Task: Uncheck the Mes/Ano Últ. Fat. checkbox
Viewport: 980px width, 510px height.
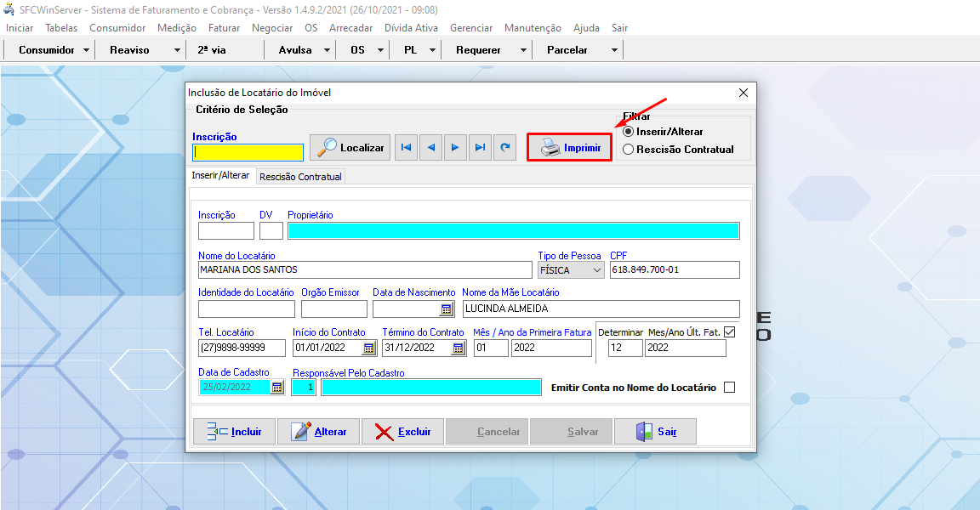Action: (729, 332)
